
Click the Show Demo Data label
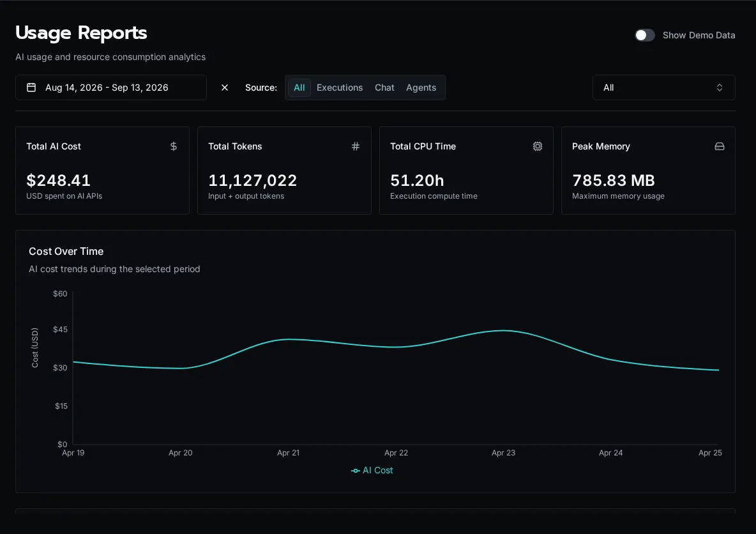point(699,35)
